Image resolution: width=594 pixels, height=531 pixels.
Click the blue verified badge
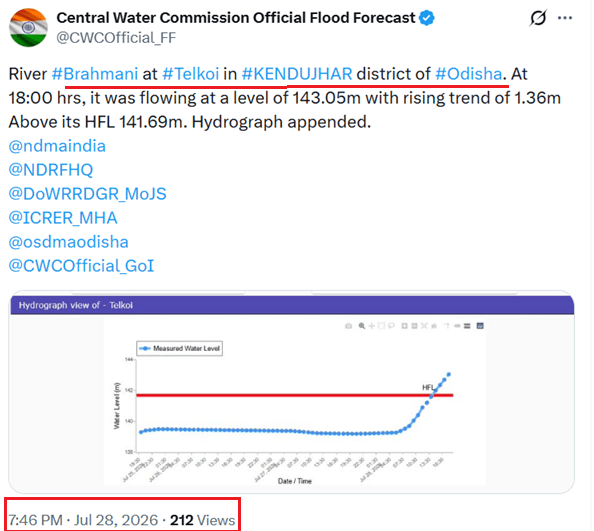[x=427, y=18]
